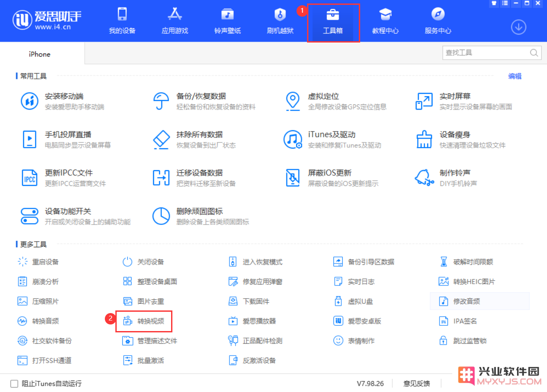Open 图片去重 tool
This screenshot has height=392, width=547.
click(143, 301)
